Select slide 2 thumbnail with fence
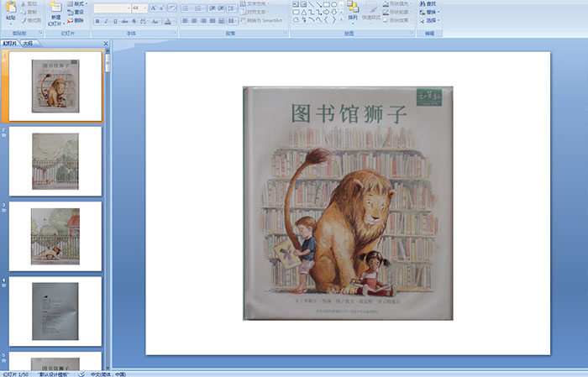 click(x=55, y=161)
